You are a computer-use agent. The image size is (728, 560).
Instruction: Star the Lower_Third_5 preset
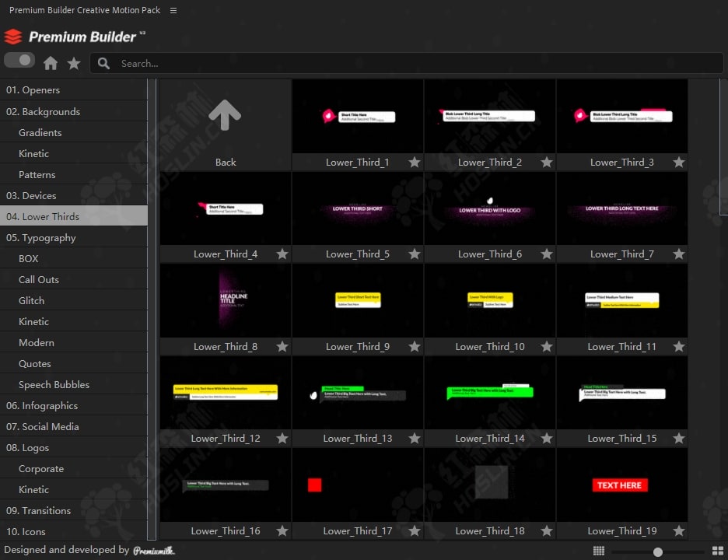pos(415,254)
